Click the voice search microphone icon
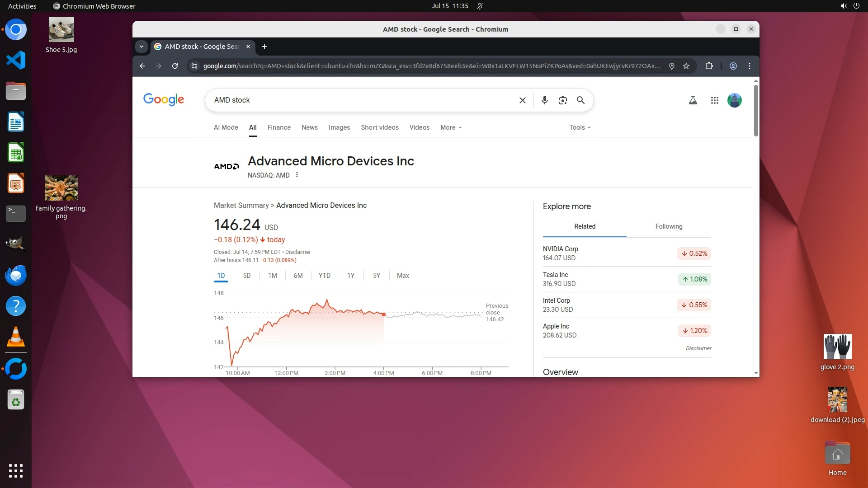The height and width of the screenshot is (488, 868). coord(544,100)
